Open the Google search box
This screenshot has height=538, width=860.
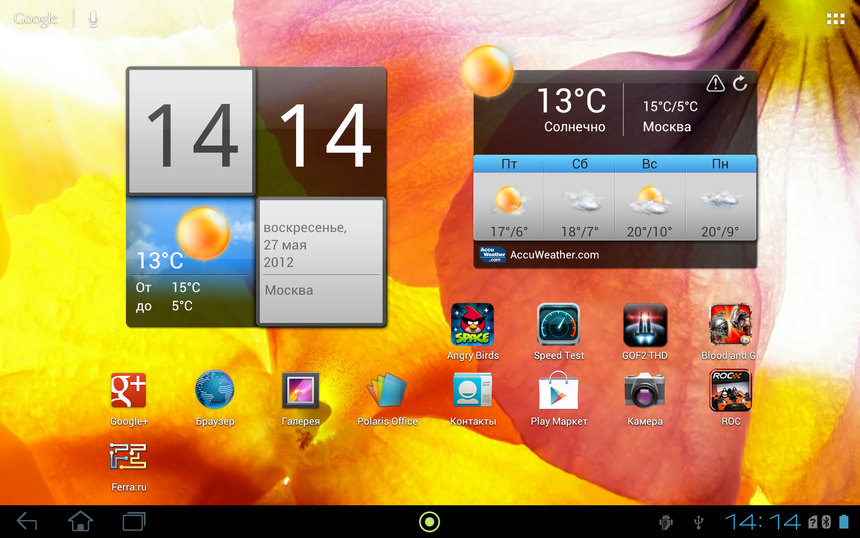[36, 19]
